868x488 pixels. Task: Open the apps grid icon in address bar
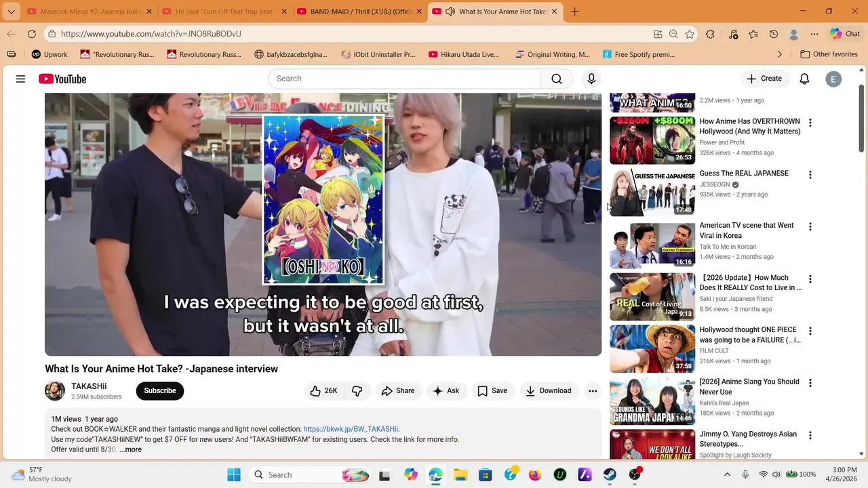click(x=658, y=34)
